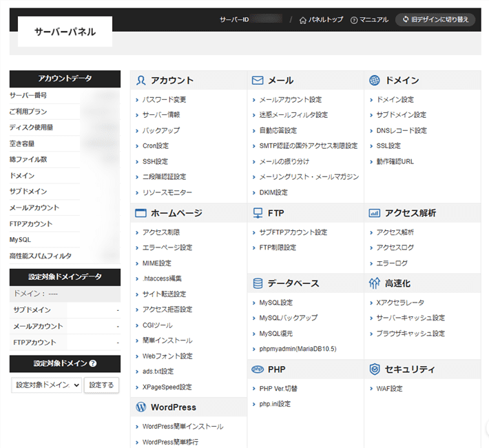Open WordPress簡単インストール
The image size is (489, 448).
tap(183, 427)
